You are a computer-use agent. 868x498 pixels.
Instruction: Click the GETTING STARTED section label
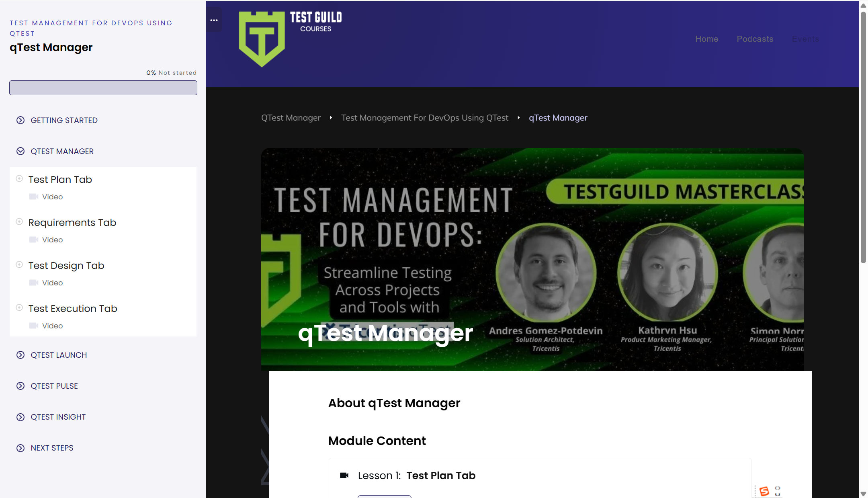click(64, 120)
